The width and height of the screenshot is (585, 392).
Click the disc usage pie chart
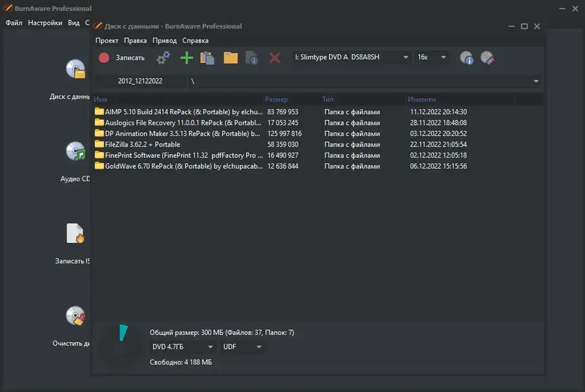[120, 346]
